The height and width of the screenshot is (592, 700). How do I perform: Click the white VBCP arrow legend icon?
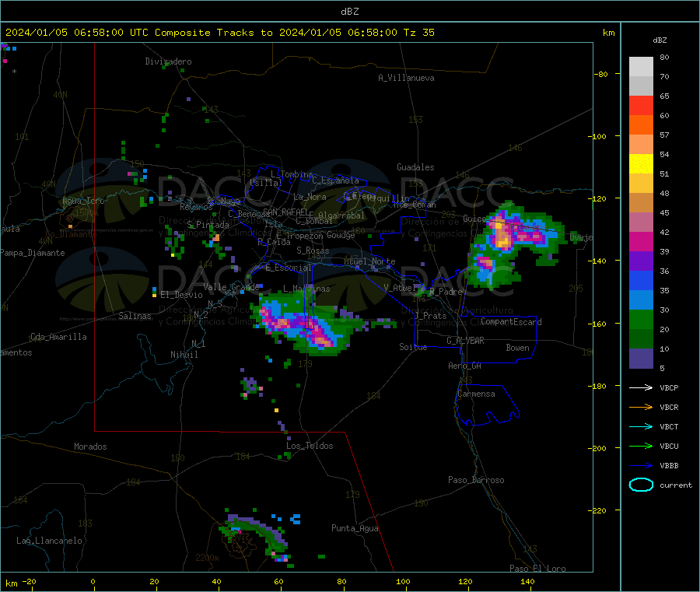click(x=641, y=387)
